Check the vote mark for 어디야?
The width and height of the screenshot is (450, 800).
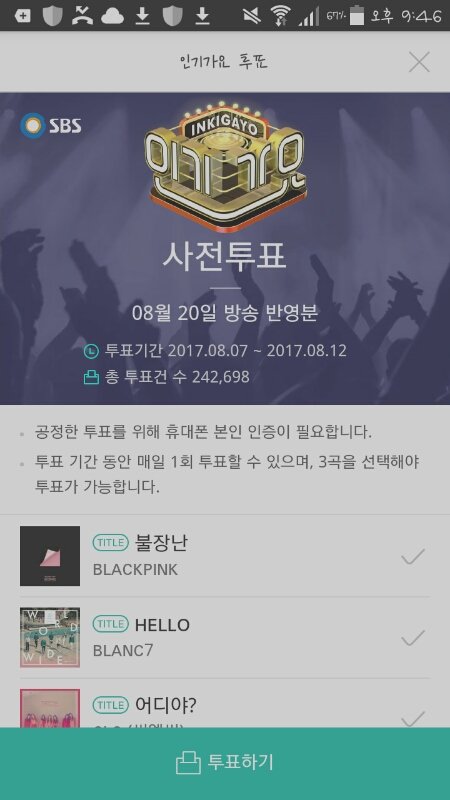[413, 719]
